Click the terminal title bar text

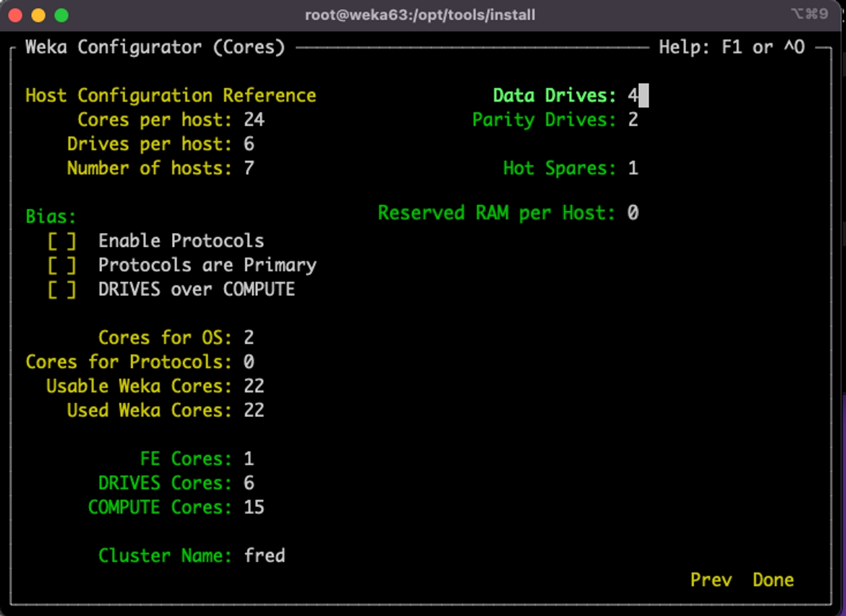pyautogui.click(x=420, y=15)
